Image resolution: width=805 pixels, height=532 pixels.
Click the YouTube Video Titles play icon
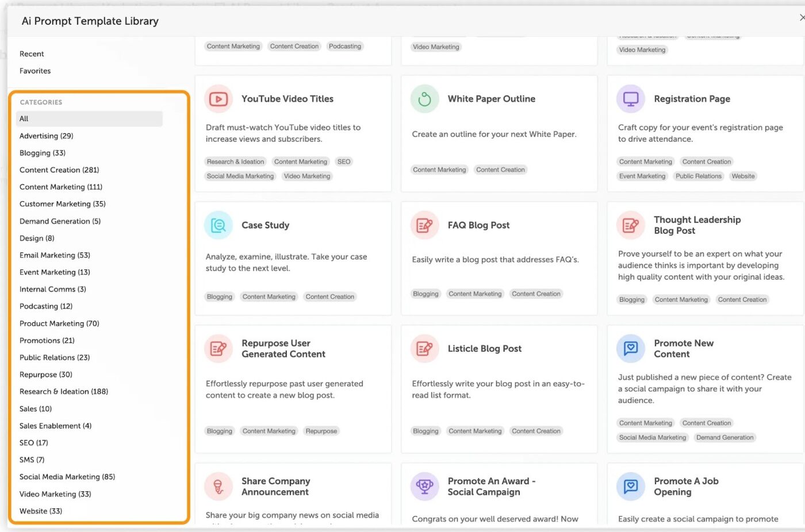[x=218, y=98]
